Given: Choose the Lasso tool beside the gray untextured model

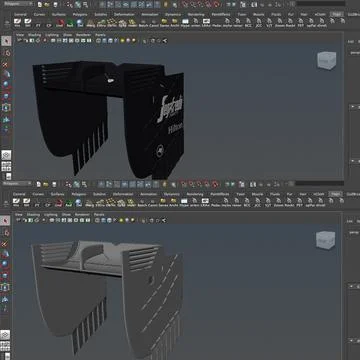Looking at the screenshot, I should coord(6,232).
